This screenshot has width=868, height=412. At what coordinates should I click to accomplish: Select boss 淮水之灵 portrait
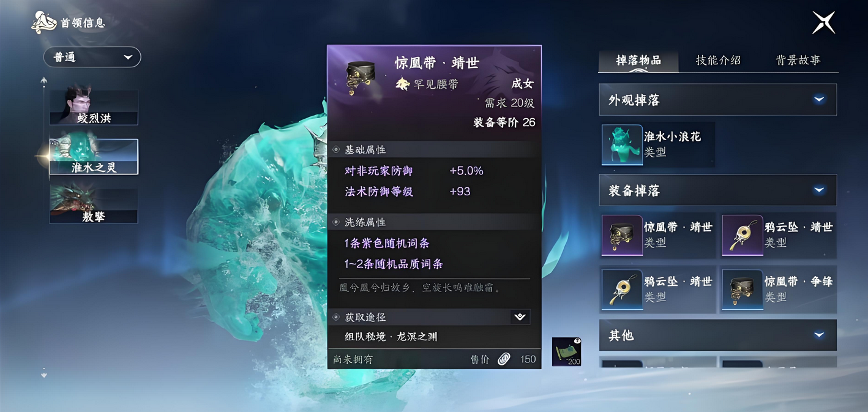click(94, 157)
